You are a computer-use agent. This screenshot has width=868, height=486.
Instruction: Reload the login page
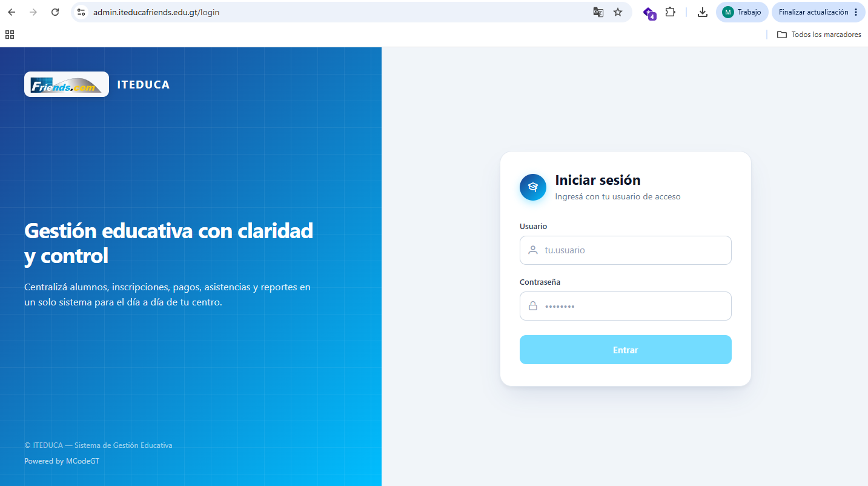pos(55,12)
